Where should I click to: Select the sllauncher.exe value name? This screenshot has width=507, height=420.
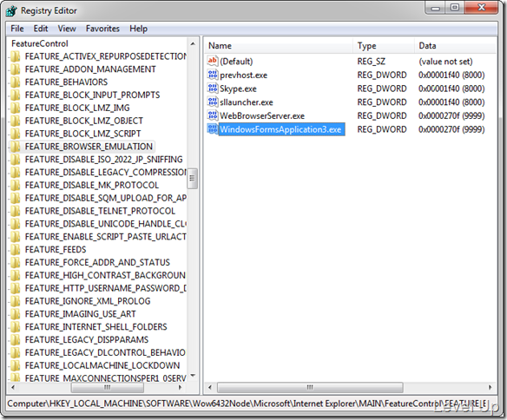click(x=247, y=102)
